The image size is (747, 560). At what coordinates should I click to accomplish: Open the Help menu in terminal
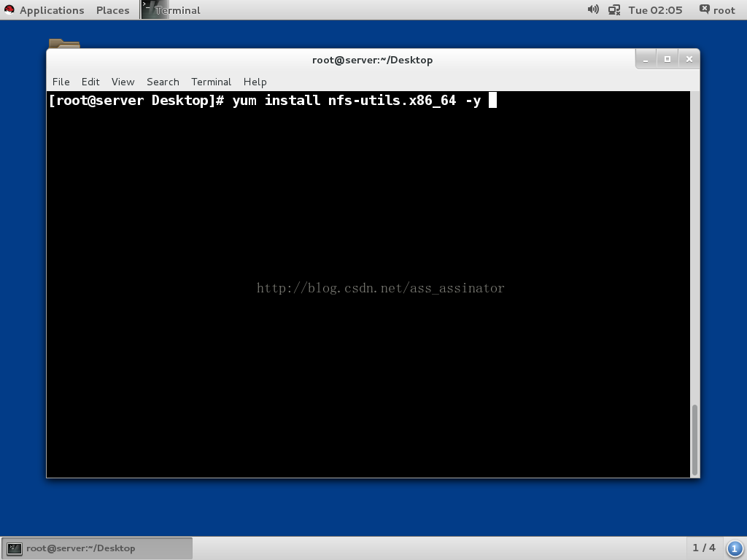(x=255, y=82)
